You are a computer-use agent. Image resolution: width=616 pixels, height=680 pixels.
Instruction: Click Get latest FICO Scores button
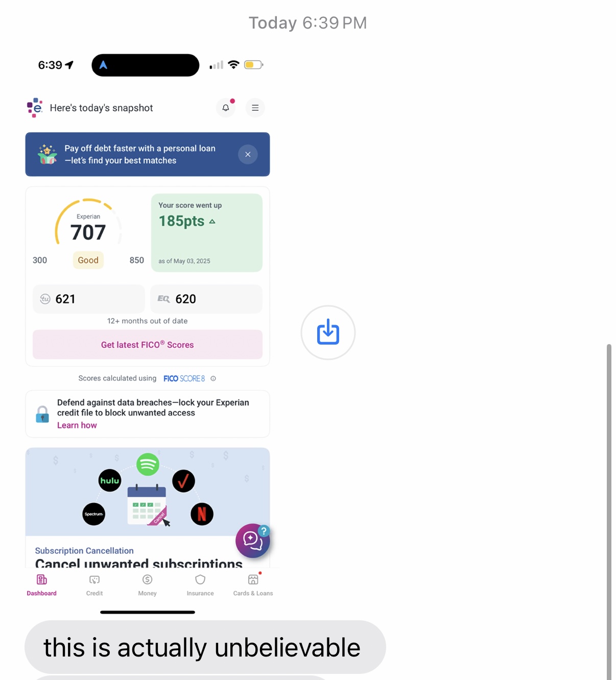point(148,345)
